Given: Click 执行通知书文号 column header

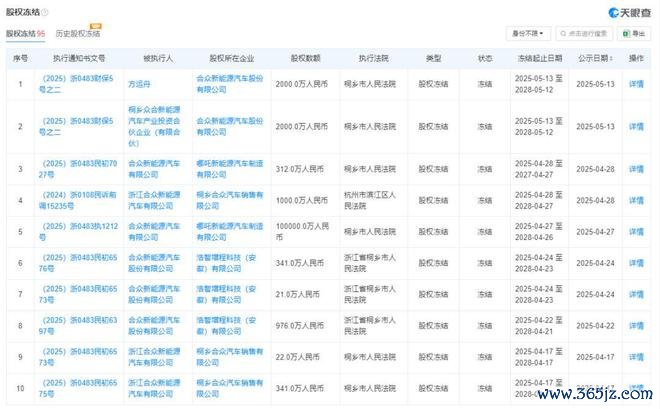Looking at the screenshot, I should (x=79, y=58).
